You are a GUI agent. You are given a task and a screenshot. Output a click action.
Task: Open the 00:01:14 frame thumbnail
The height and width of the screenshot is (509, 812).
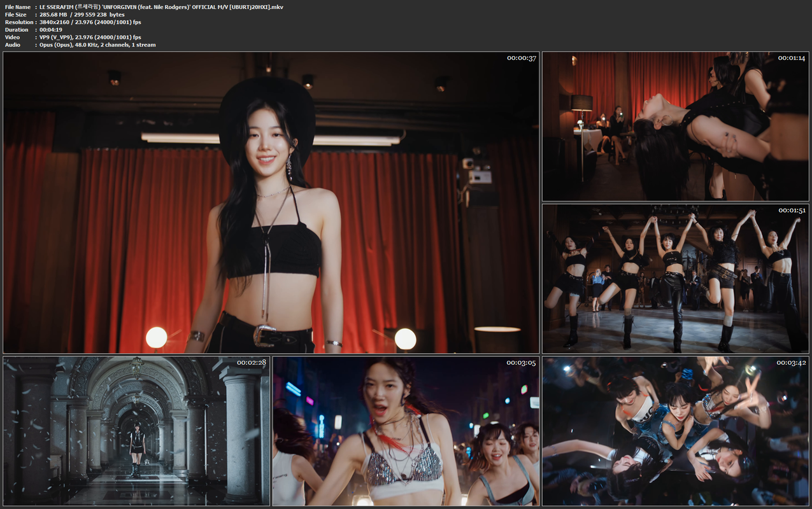[676, 127]
